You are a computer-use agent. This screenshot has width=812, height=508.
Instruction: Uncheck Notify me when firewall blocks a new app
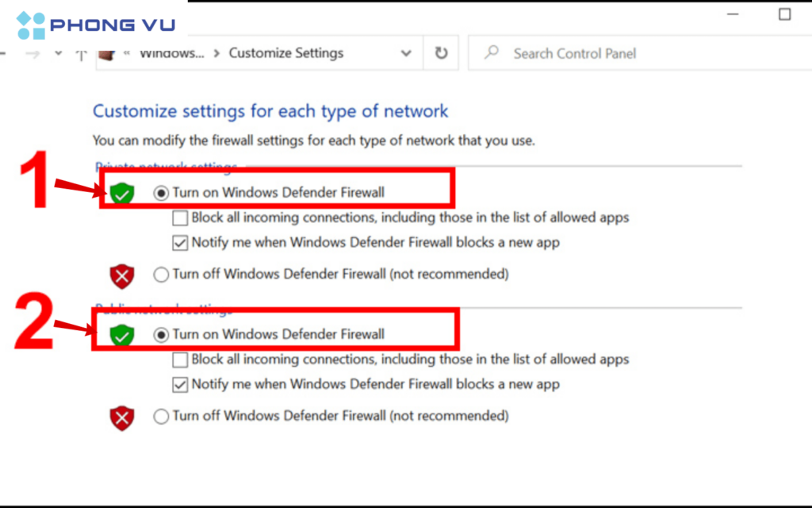pyautogui.click(x=180, y=242)
